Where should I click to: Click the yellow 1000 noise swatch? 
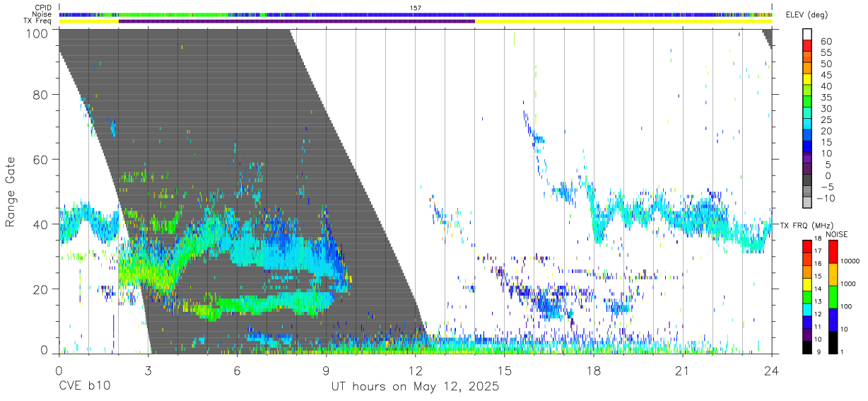(x=833, y=274)
